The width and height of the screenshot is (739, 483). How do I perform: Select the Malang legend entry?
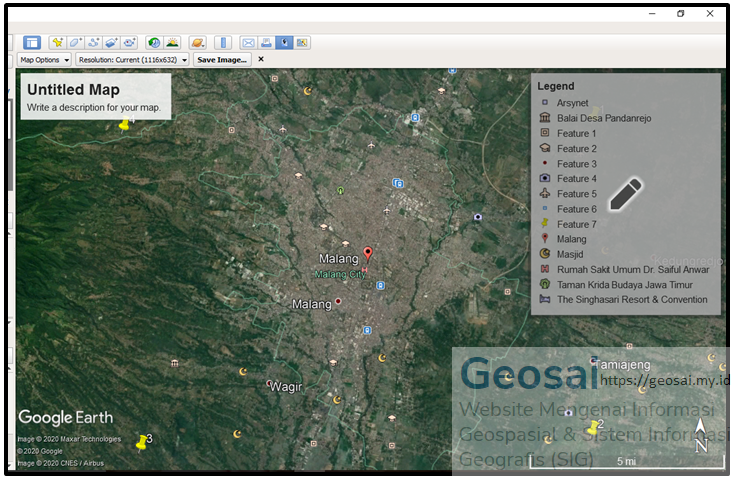563,239
